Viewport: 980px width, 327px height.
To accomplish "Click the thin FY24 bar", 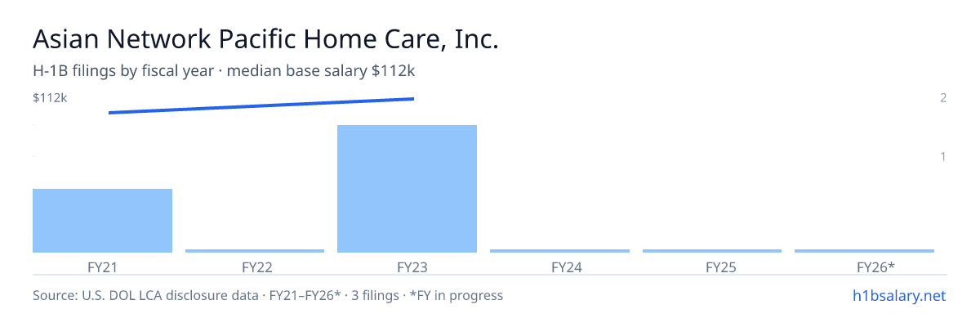I will coord(559,251).
